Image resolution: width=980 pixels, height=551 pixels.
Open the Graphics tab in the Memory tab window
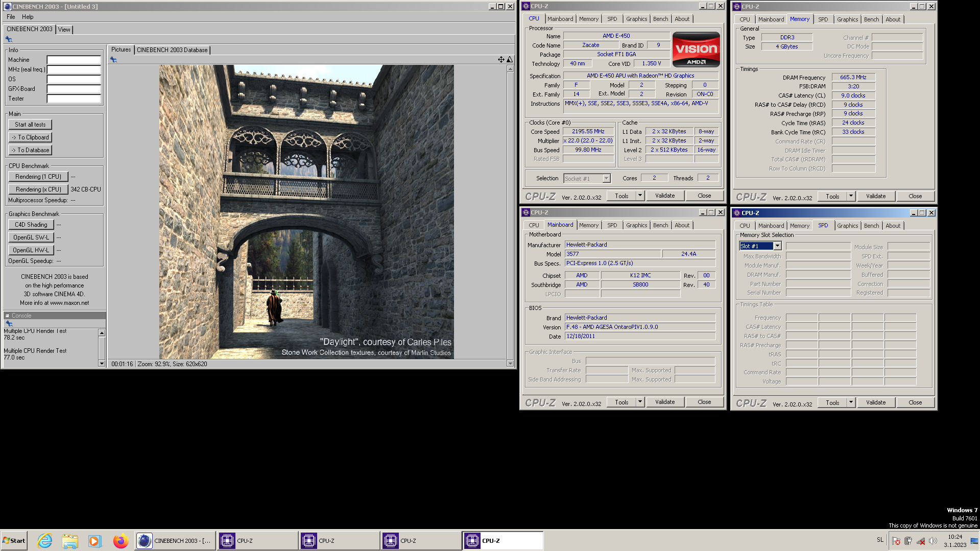(847, 19)
